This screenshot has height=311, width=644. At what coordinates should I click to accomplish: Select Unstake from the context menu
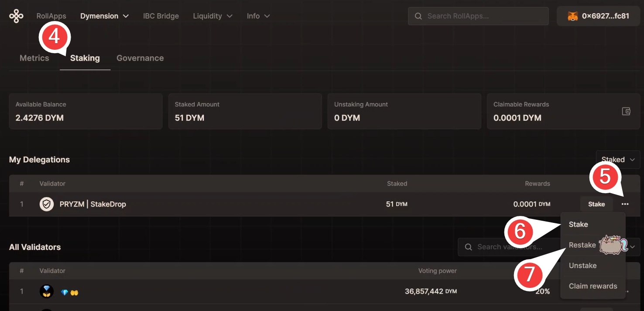[582, 266]
